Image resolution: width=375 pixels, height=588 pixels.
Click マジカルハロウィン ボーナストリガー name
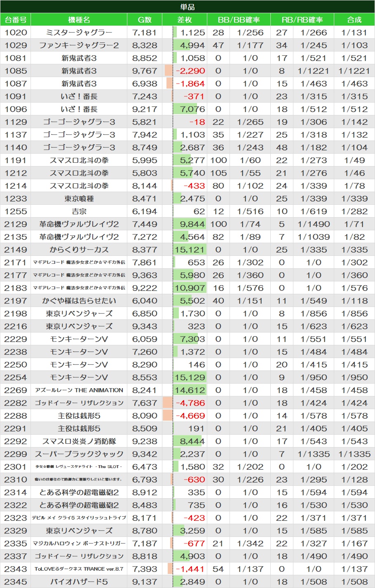tap(79, 543)
